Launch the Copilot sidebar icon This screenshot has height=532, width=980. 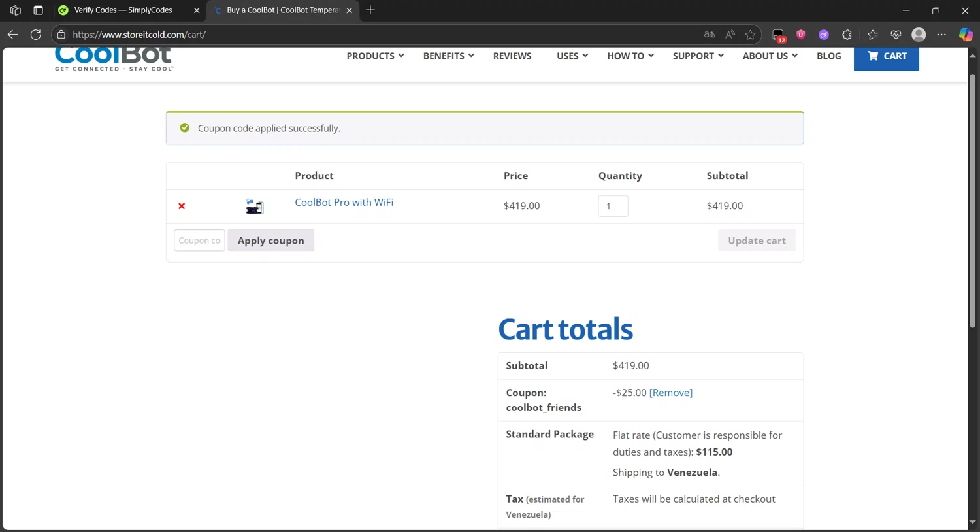(x=966, y=35)
